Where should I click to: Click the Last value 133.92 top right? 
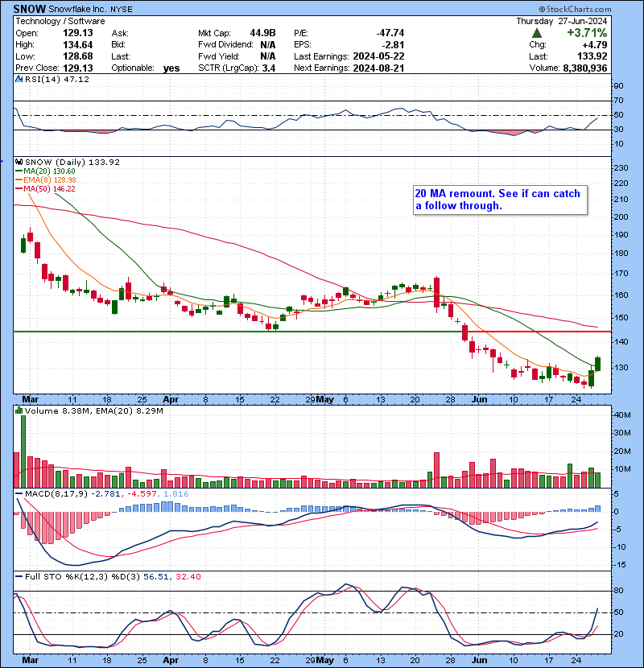pyautogui.click(x=592, y=56)
